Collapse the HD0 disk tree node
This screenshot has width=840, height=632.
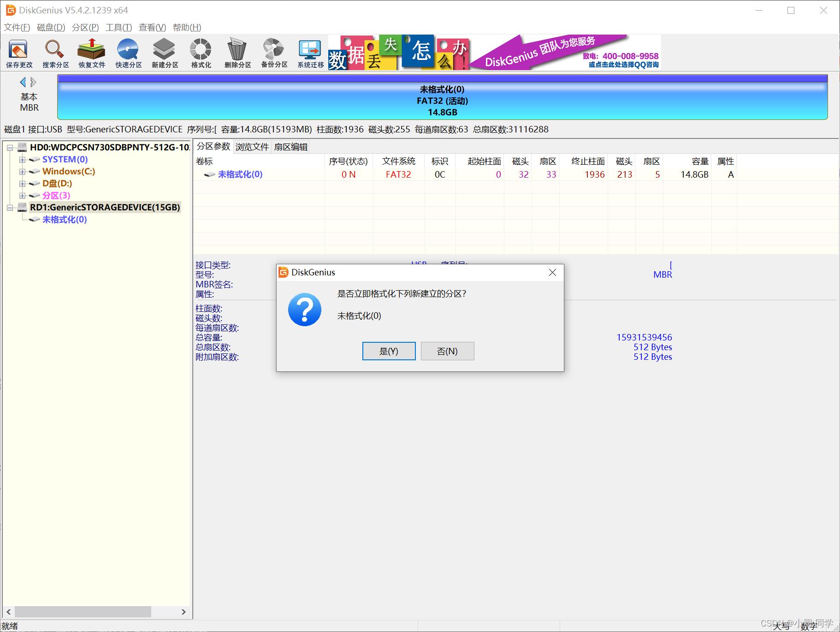click(x=10, y=148)
